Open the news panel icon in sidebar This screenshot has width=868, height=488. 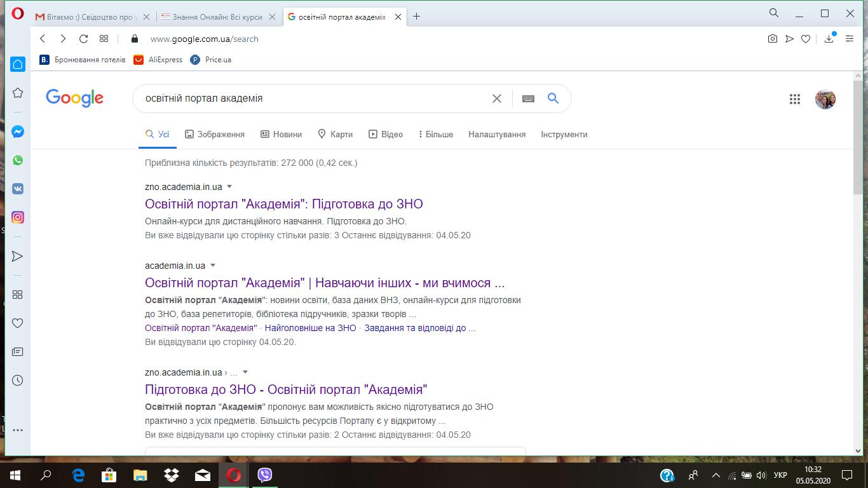18,351
